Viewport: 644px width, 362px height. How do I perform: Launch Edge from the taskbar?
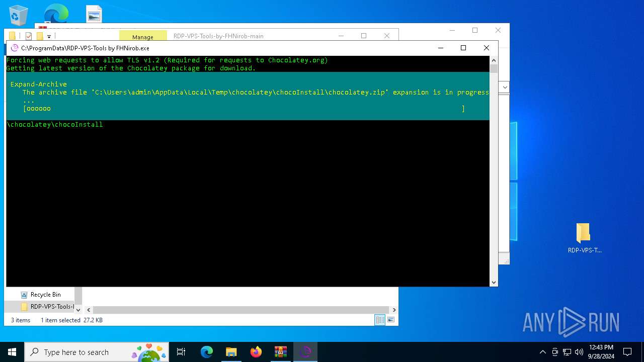point(207,352)
